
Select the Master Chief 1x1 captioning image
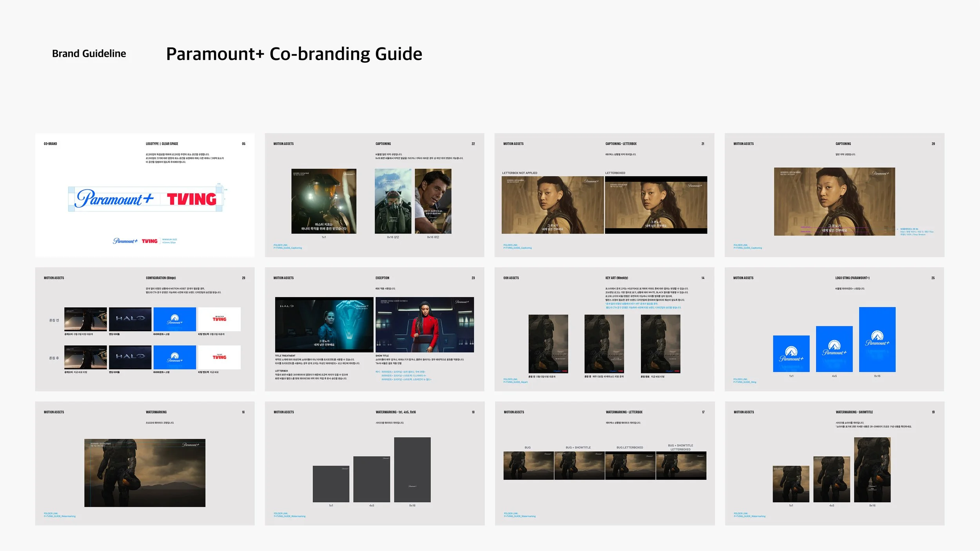(x=323, y=201)
